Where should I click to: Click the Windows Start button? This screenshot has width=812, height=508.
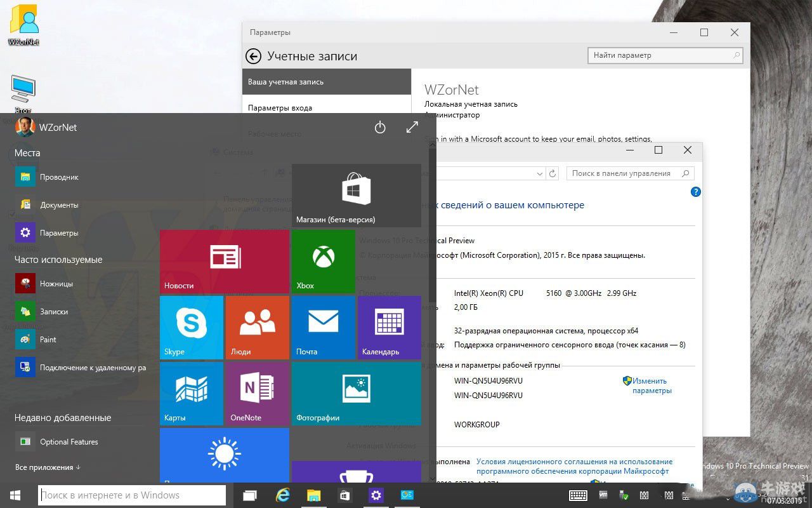[x=15, y=495]
